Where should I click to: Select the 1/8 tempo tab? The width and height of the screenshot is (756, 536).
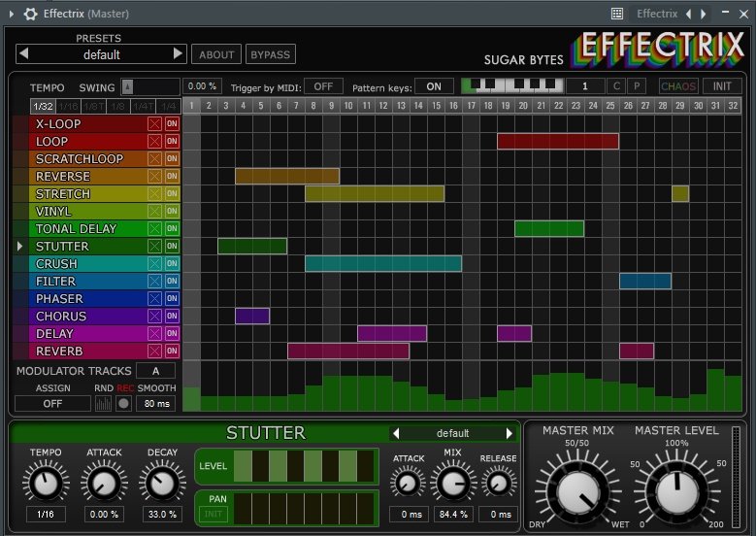118,106
